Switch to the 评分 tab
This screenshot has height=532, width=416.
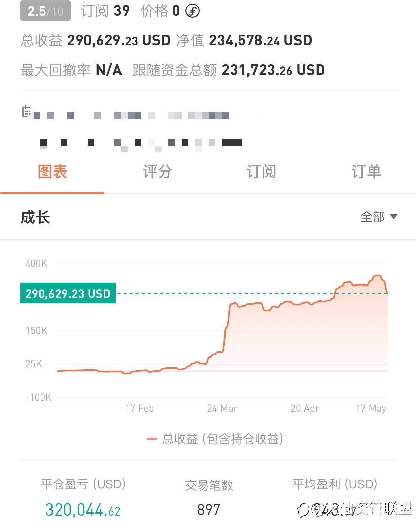point(157,172)
